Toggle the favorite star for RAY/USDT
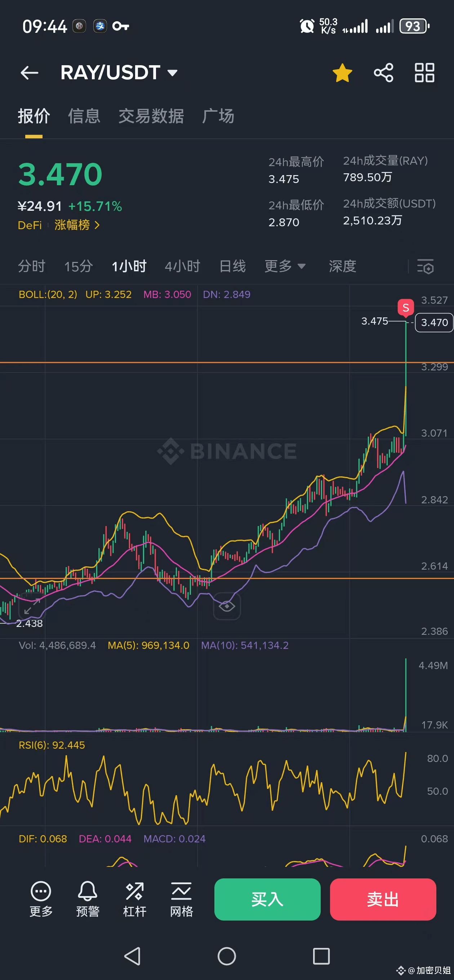 tap(342, 73)
